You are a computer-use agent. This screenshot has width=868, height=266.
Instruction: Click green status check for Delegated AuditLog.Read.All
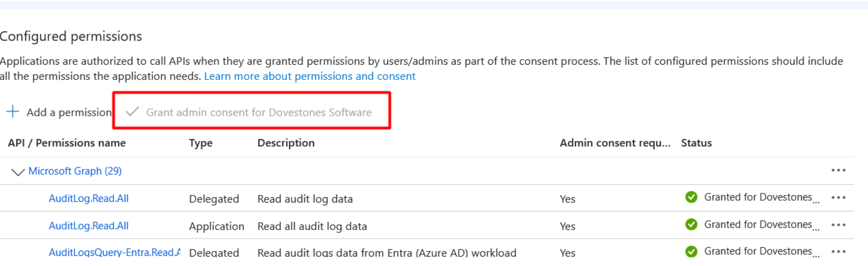[x=691, y=197]
